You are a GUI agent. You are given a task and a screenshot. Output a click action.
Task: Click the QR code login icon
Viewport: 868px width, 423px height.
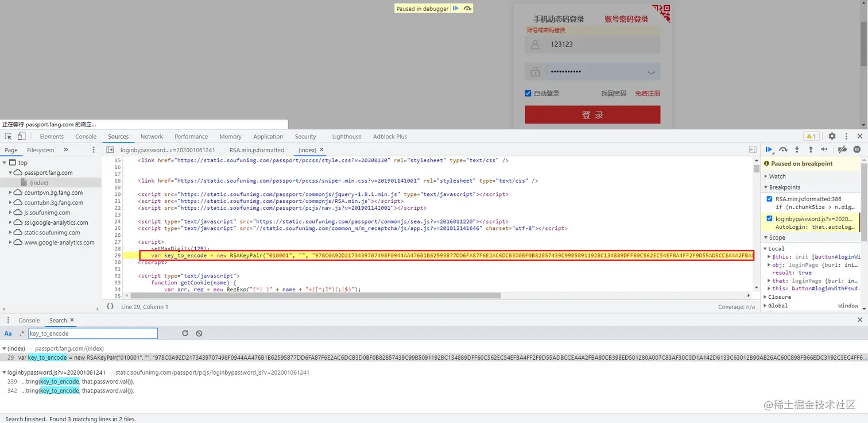661,13
